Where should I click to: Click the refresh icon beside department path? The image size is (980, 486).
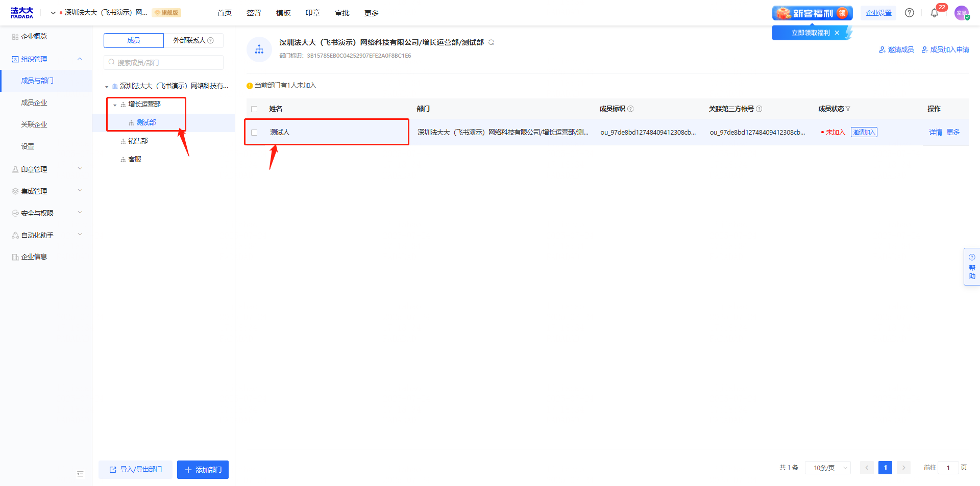(x=491, y=42)
